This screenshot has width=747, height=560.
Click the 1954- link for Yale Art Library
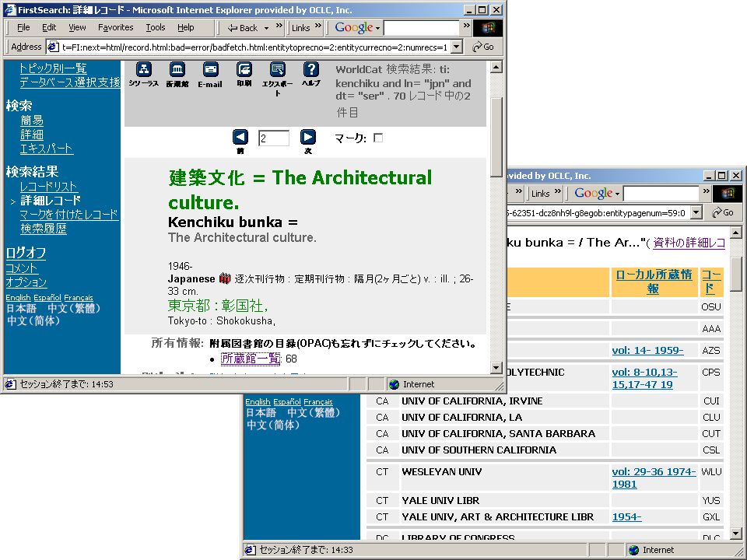click(626, 516)
